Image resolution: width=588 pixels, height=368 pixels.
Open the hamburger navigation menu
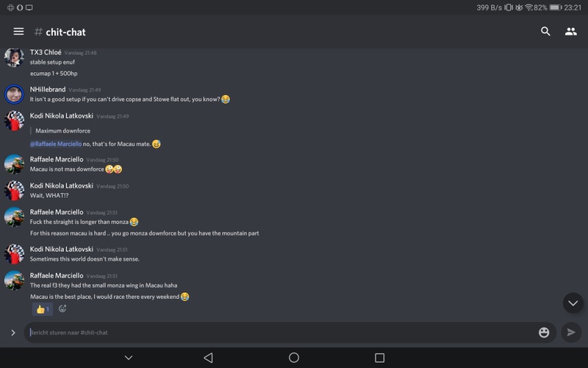coord(18,32)
